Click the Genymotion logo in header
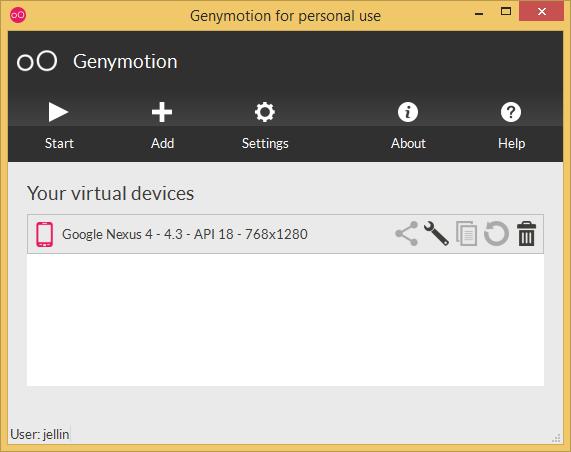Viewport: 571px width, 452px height. [x=37, y=61]
